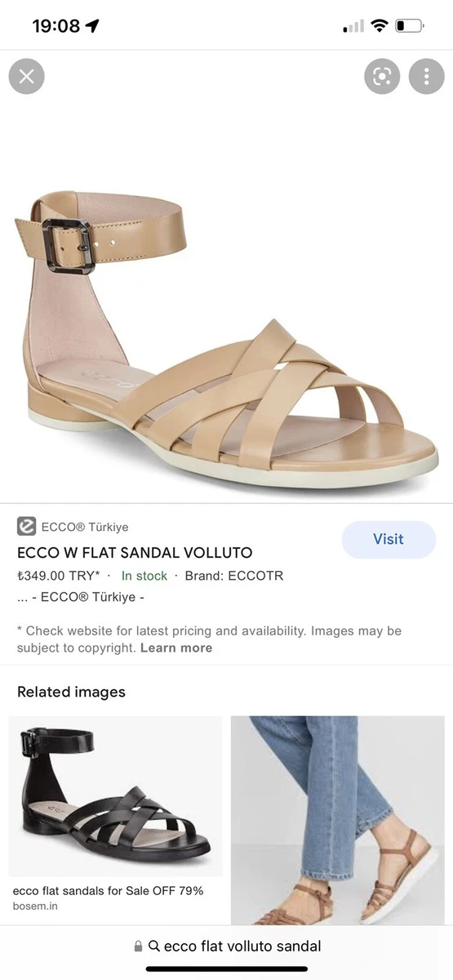Tap the search magnifier icon in address bar
This screenshot has height=980, width=453.
tap(154, 946)
